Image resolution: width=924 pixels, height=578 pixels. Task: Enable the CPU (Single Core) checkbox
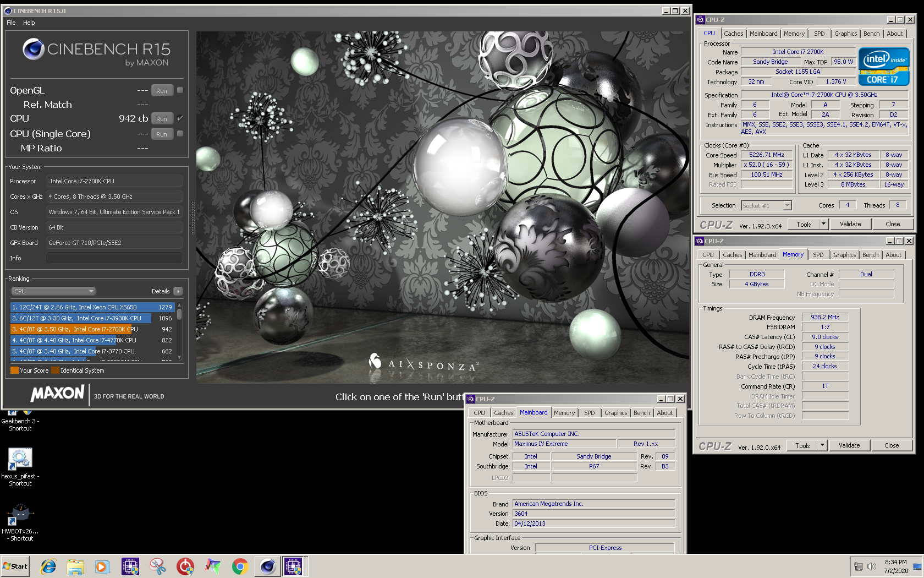(180, 133)
